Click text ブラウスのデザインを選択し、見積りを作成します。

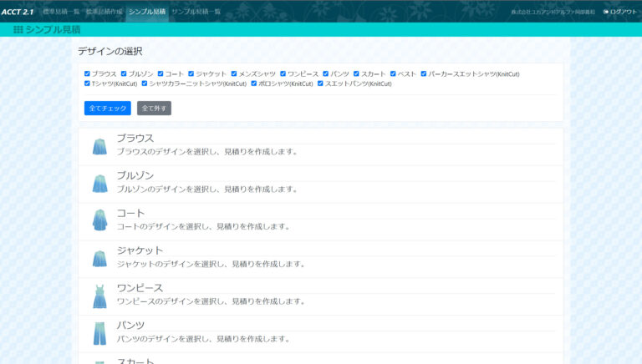pos(207,152)
